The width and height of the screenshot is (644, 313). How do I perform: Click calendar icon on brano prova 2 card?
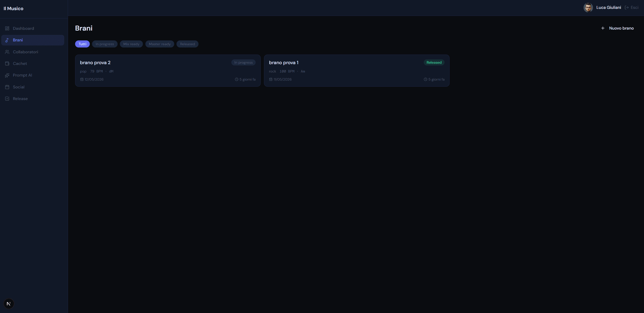coord(82,79)
